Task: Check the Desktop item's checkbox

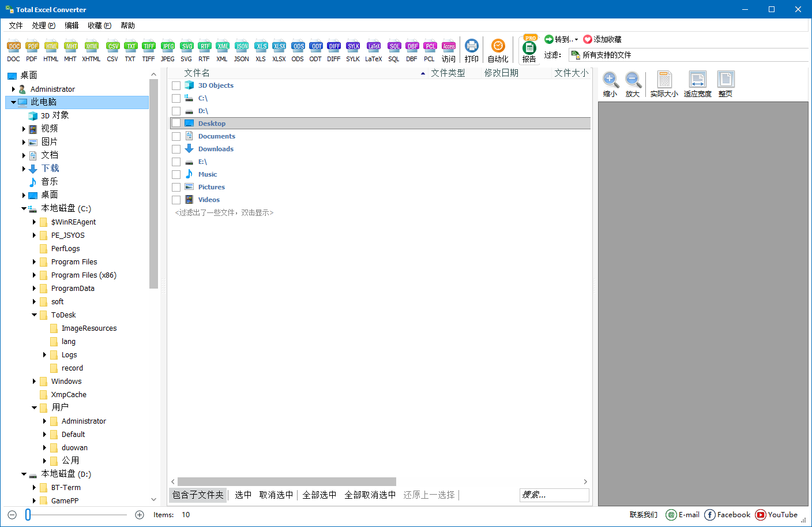Action: click(x=176, y=122)
